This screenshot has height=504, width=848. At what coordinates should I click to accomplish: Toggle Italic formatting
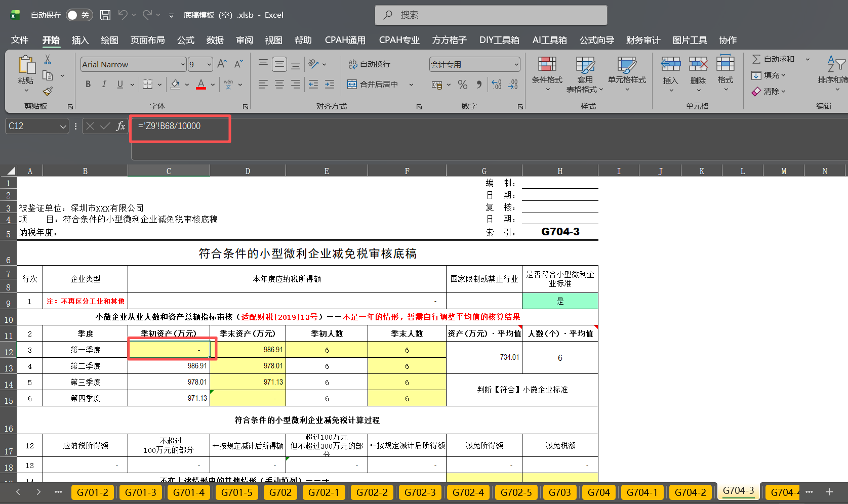(x=104, y=84)
